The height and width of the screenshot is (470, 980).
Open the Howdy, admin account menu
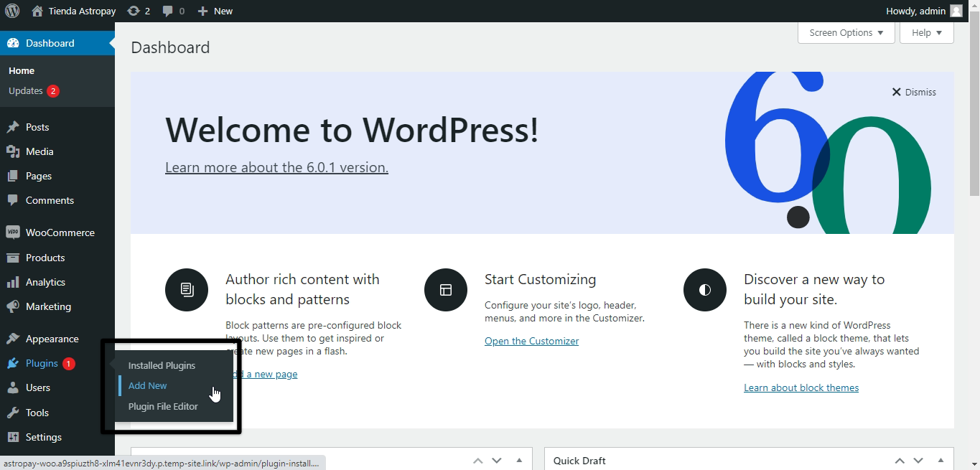coord(924,11)
